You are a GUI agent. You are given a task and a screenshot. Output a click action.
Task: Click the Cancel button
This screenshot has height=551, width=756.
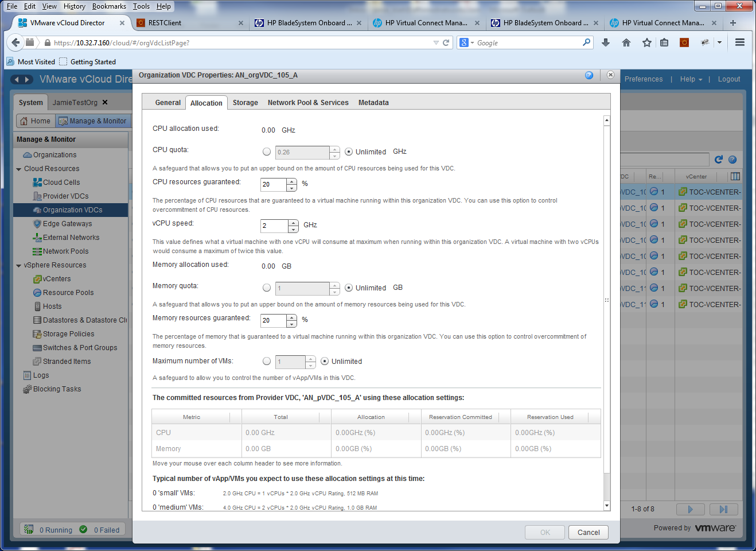(x=589, y=533)
